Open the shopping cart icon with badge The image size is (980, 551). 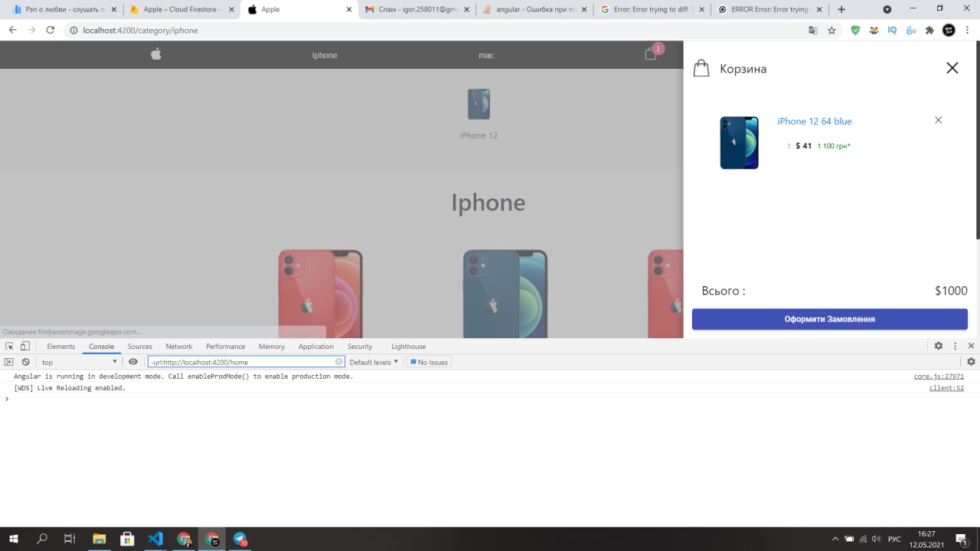[x=652, y=52]
